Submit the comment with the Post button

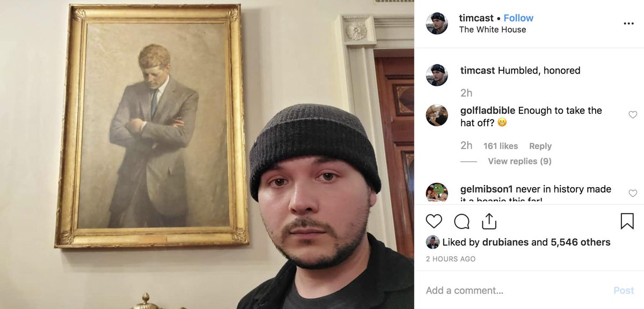coord(624,290)
